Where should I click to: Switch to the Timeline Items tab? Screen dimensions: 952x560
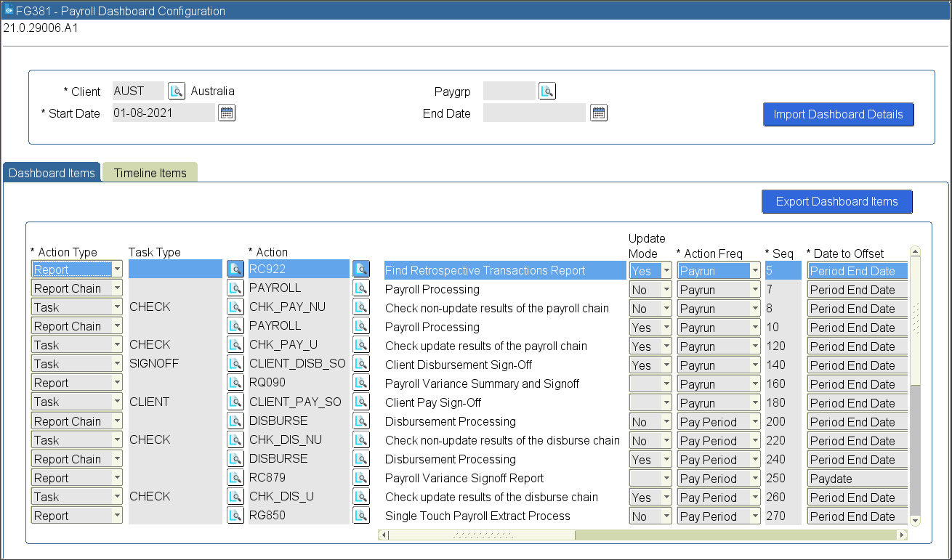(150, 173)
